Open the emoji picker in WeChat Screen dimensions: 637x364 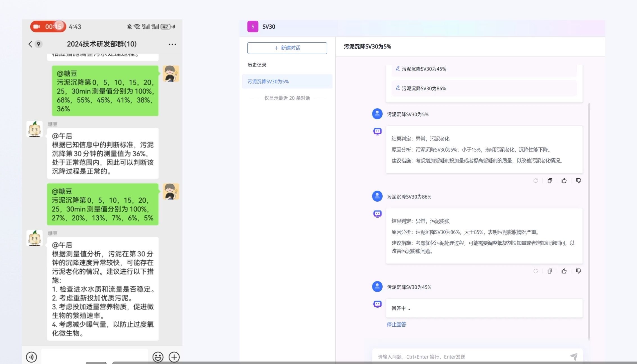pyautogui.click(x=158, y=357)
